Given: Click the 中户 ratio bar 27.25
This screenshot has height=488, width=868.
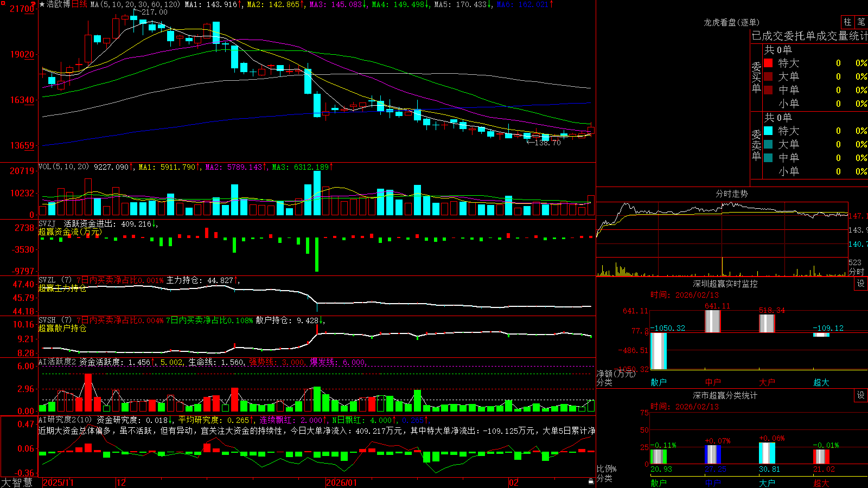Looking at the screenshot, I should tap(713, 454).
